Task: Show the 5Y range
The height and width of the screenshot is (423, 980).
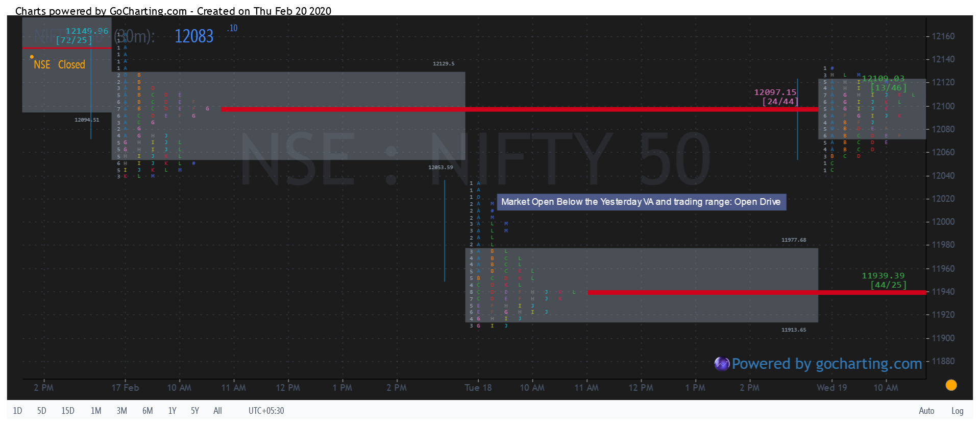Action: click(x=195, y=411)
